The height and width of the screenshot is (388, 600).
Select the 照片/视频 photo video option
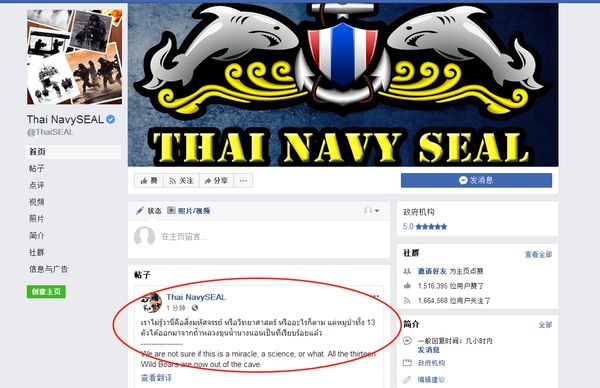click(x=189, y=210)
